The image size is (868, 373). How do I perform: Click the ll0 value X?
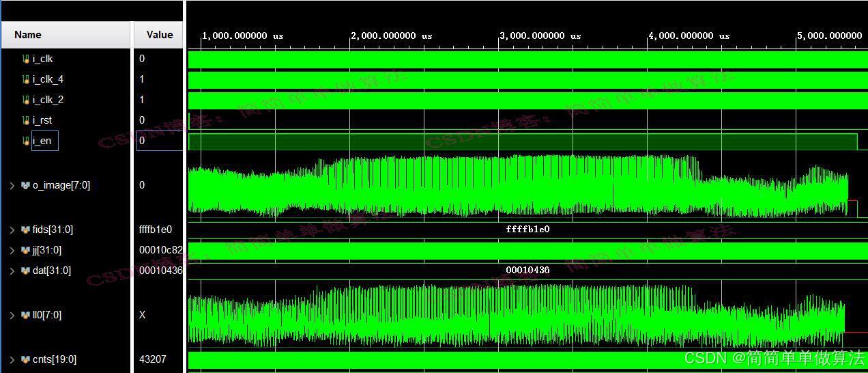[x=142, y=315]
